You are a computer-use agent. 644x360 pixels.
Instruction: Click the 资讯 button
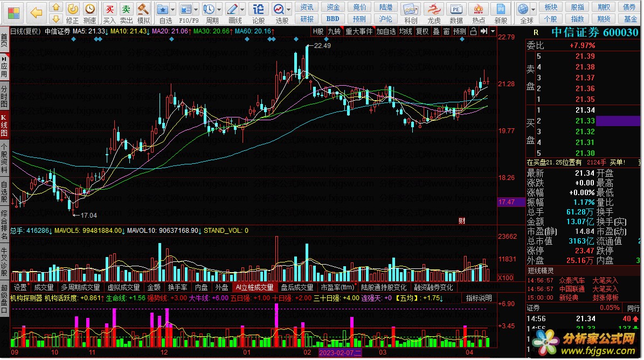tap(307, 7)
